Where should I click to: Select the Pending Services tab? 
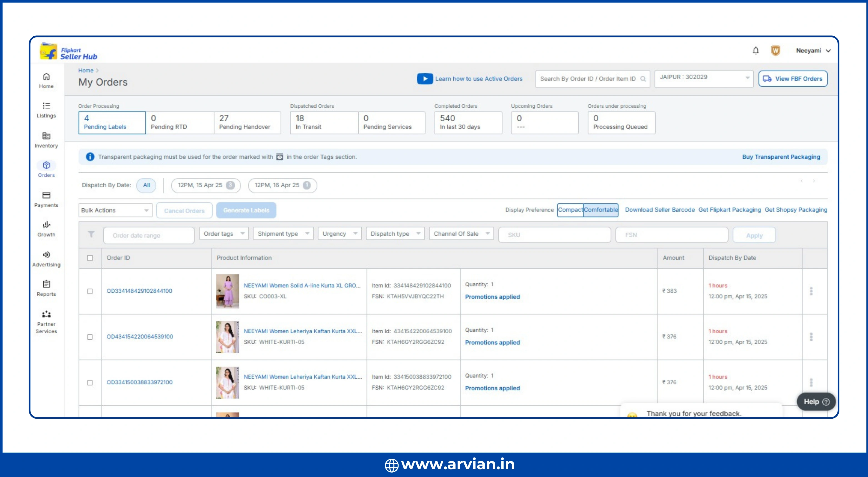click(392, 123)
